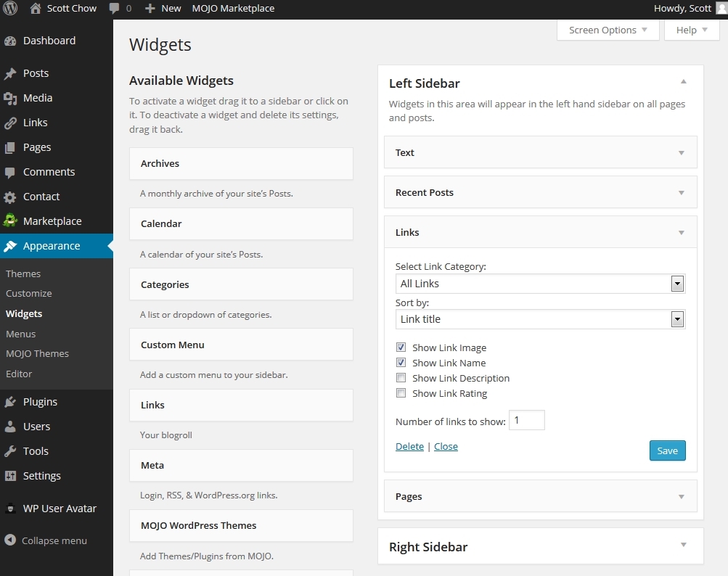Expand the Recent Posts widget

681,193
